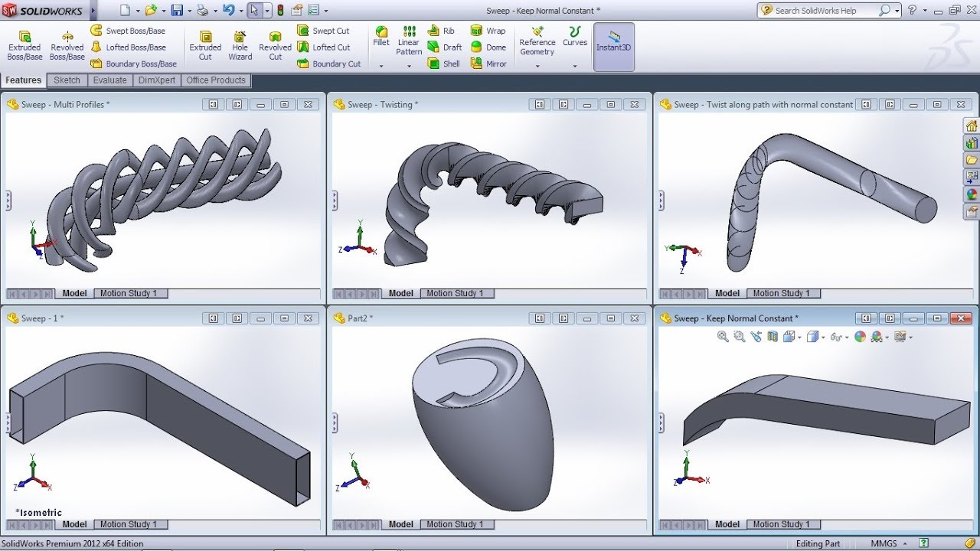980x551 pixels.
Task: Click the Lofted Cut tool
Action: click(x=323, y=47)
